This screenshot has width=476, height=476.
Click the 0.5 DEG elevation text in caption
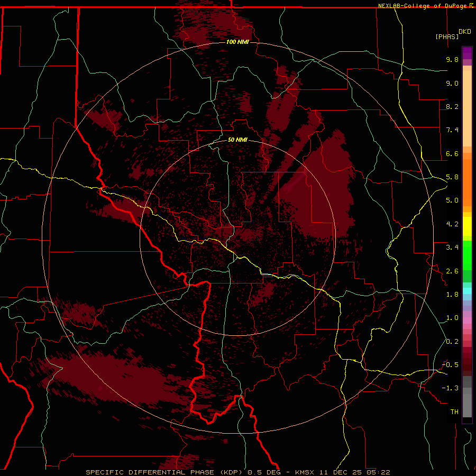(265, 472)
